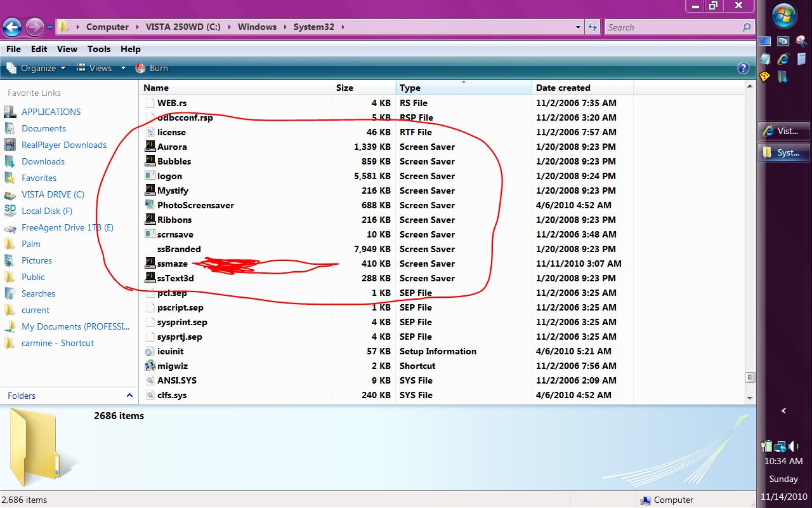This screenshot has width=812, height=508.
Task: Click the file list scrollbar down arrow
Action: [x=750, y=398]
